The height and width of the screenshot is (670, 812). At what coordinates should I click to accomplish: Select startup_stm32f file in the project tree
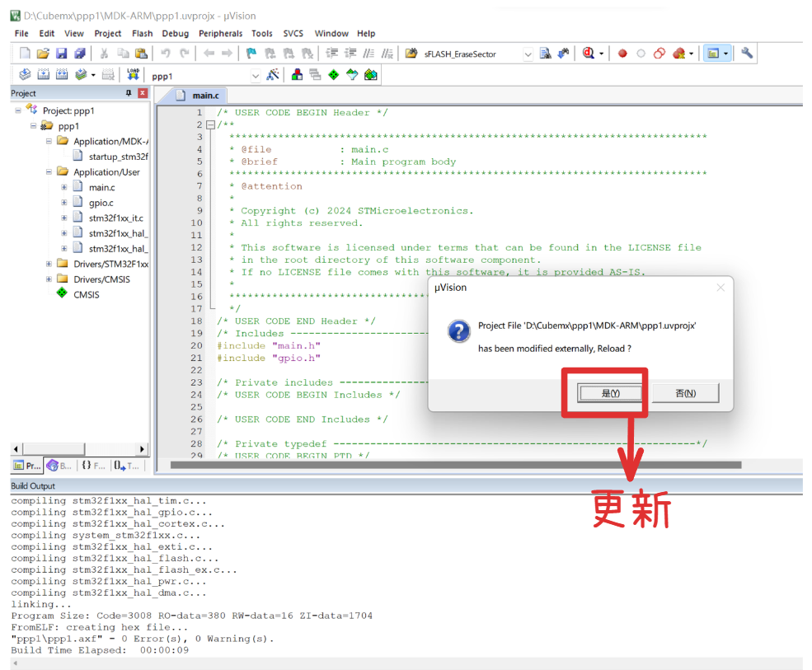click(x=110, y=157)
